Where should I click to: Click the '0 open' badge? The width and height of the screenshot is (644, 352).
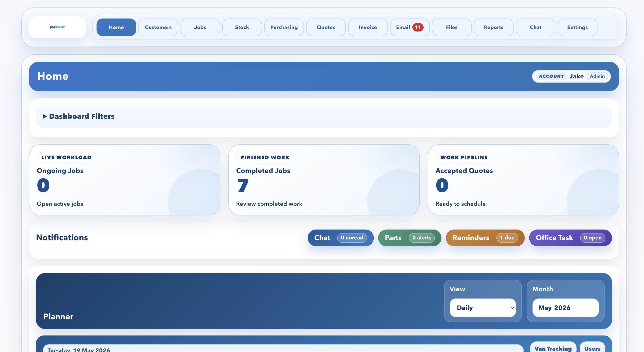coord(592,238)
